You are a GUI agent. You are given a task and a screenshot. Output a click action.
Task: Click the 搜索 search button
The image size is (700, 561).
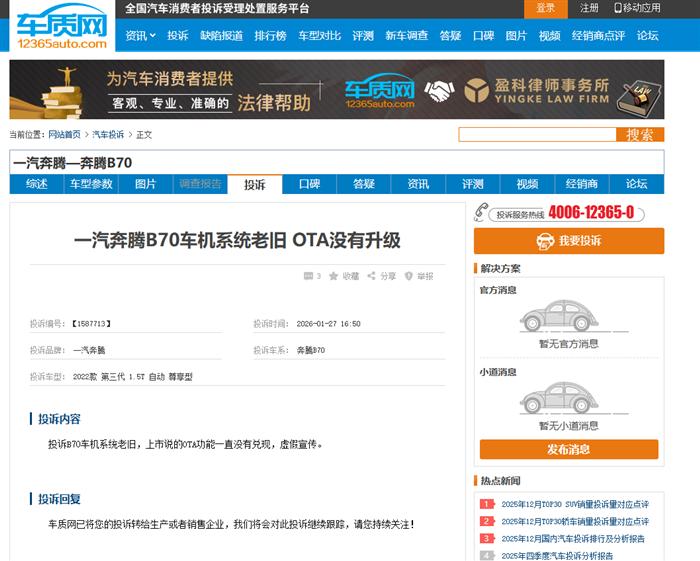pos(639,135)
